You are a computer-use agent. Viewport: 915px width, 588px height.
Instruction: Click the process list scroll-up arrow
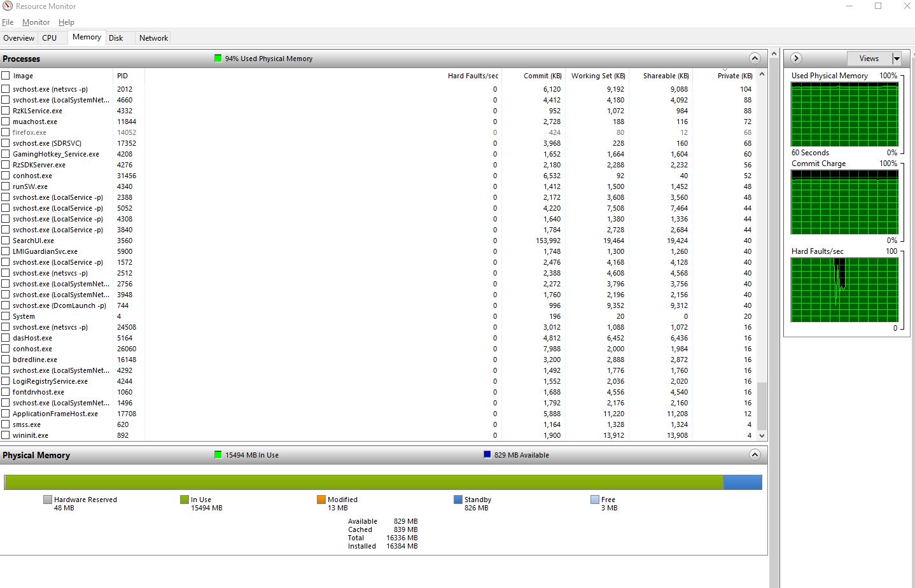[762, 74]
